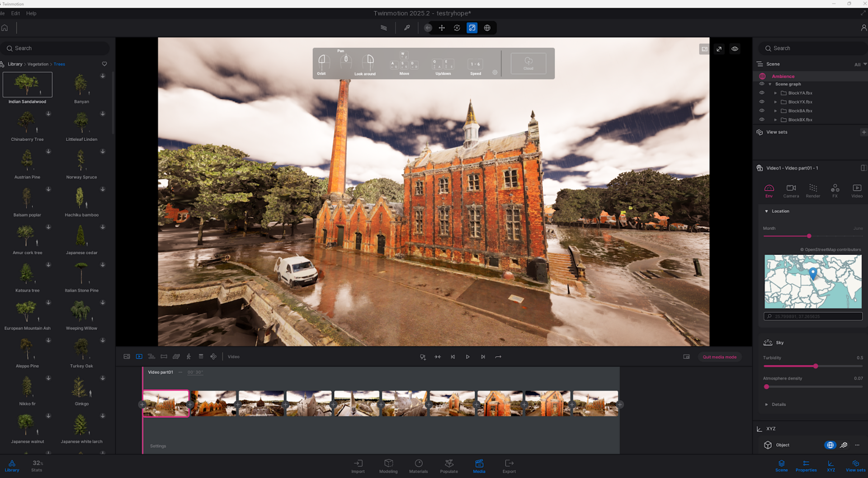Open the Edit menu
This screenshot has height=478, width=868.
(15, 14)
